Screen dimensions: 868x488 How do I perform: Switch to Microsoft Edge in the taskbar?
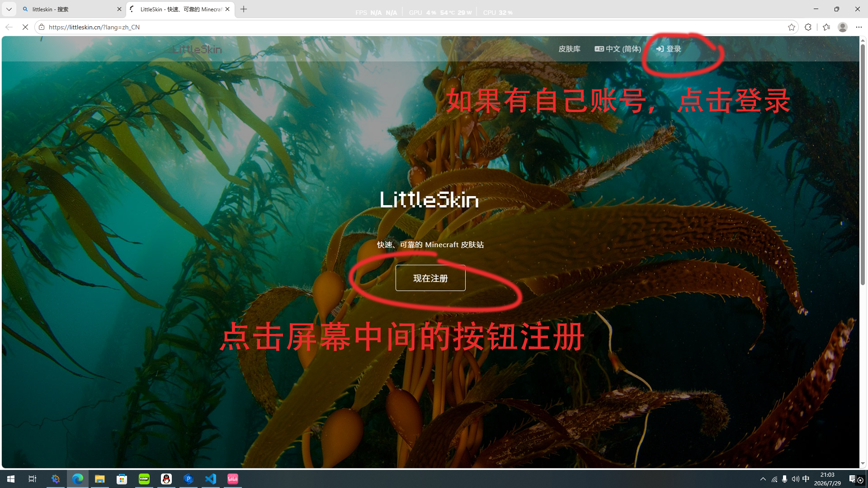pyautogui.click(x=78, y=479)
